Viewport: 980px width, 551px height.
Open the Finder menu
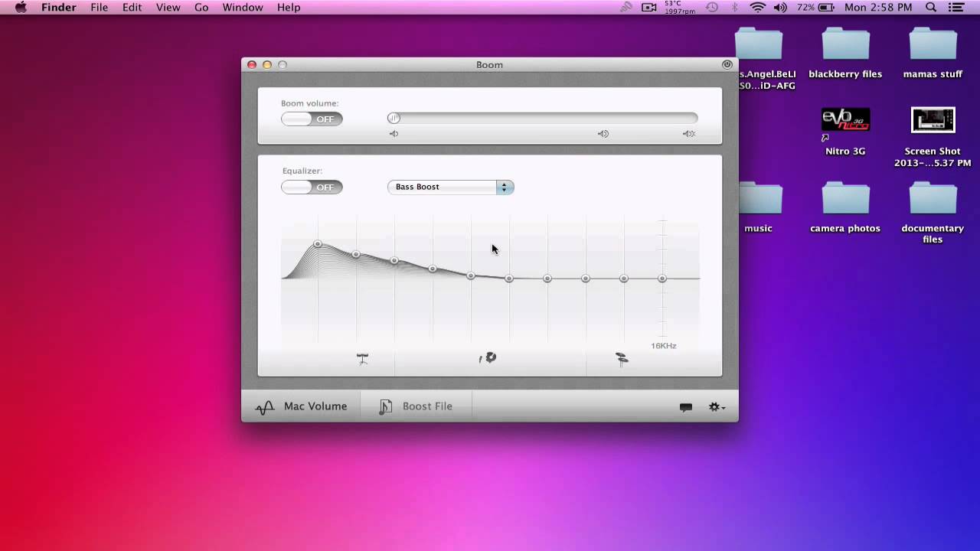click(58, 8)
